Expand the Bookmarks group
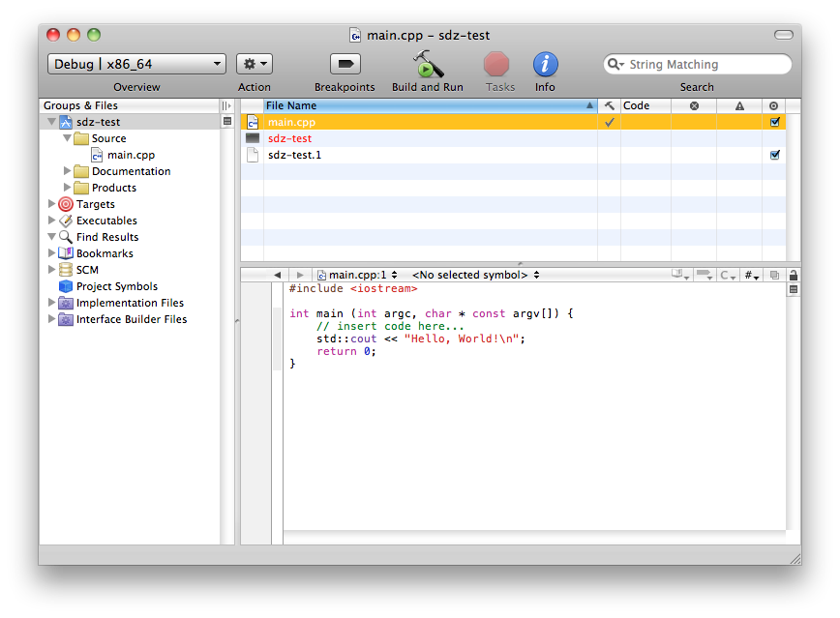The height and width of the screenshot is (618, 840). coord(51,252)
